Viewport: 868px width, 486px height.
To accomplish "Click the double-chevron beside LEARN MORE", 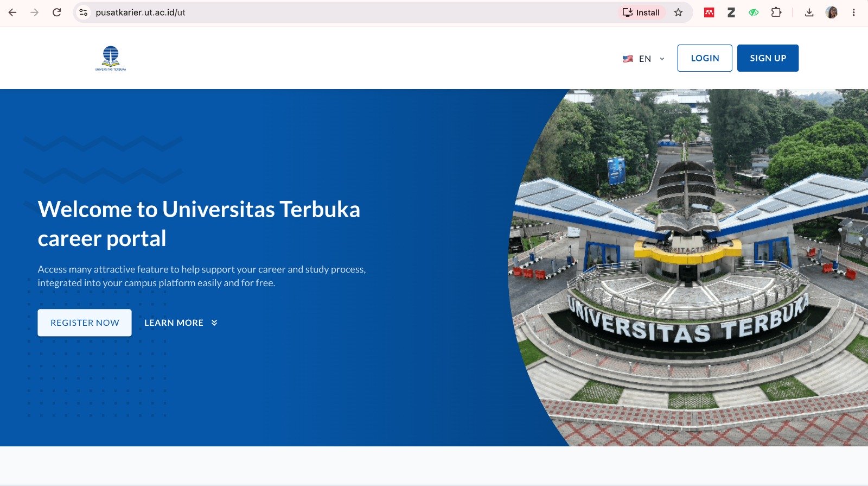I will point(214,323).
